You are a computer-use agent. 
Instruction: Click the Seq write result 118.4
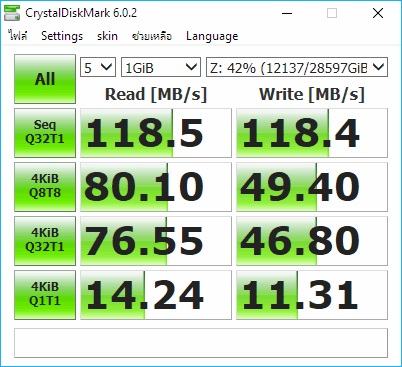[312, 133]
